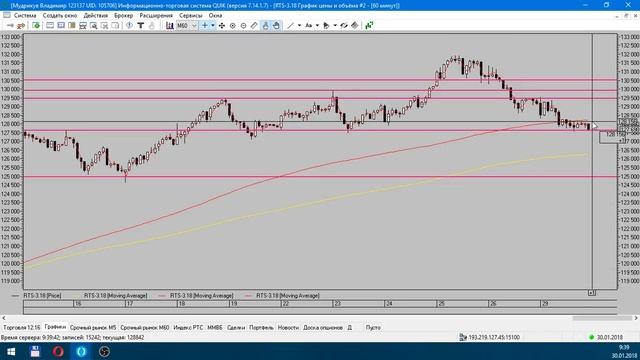Click the second blue table window icon
The image size is (640, 360).
[x=61, y=26]
